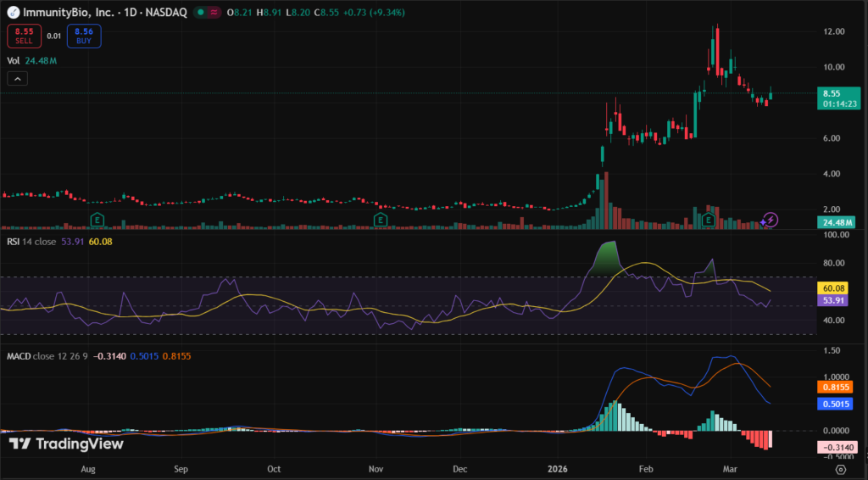Image resolution: width=868 pixels, height=480 pixels.
Task: Click the earnings 'E' marker near August
Action: coord(98,220)
